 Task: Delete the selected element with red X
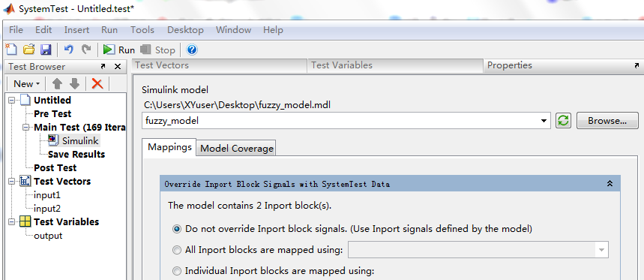coord(97,84)
